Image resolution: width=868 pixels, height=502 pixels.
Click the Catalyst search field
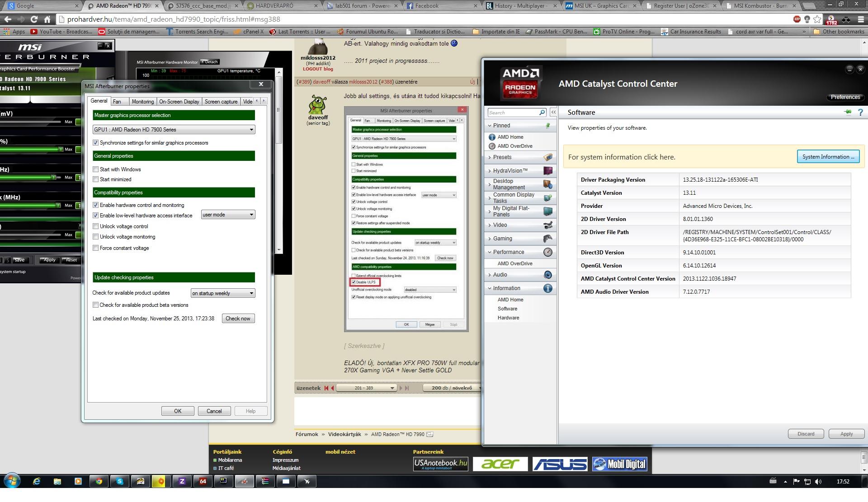(x=513, y=113)
